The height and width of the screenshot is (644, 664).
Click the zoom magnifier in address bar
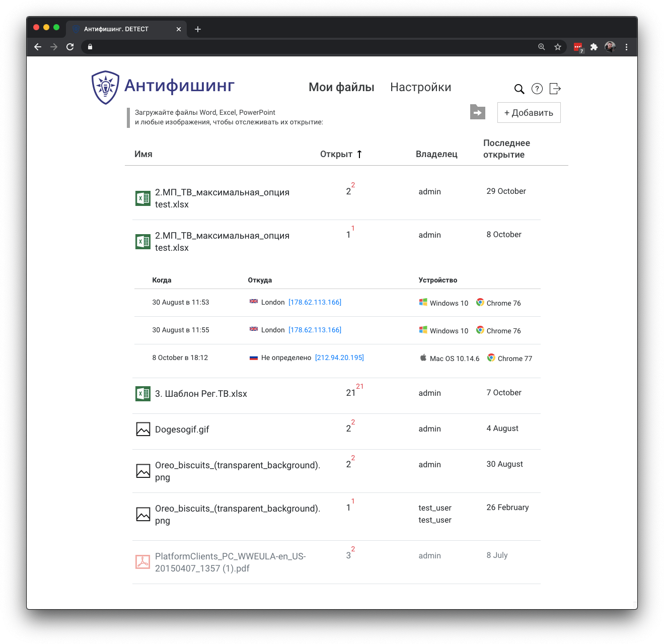(542, 47)
